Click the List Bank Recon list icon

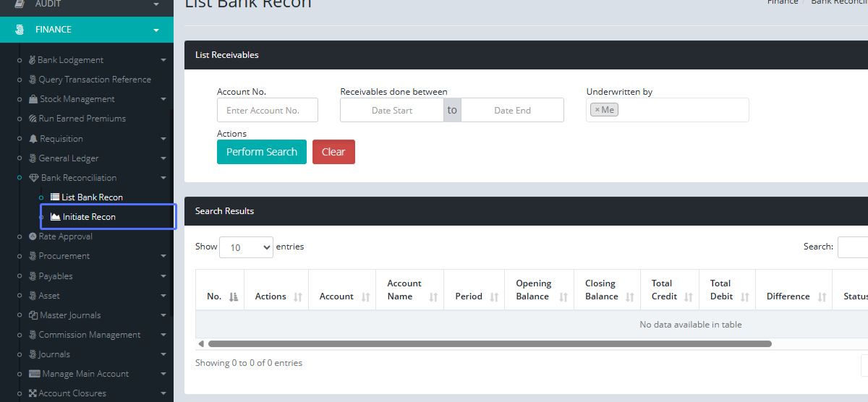[55, 197]
